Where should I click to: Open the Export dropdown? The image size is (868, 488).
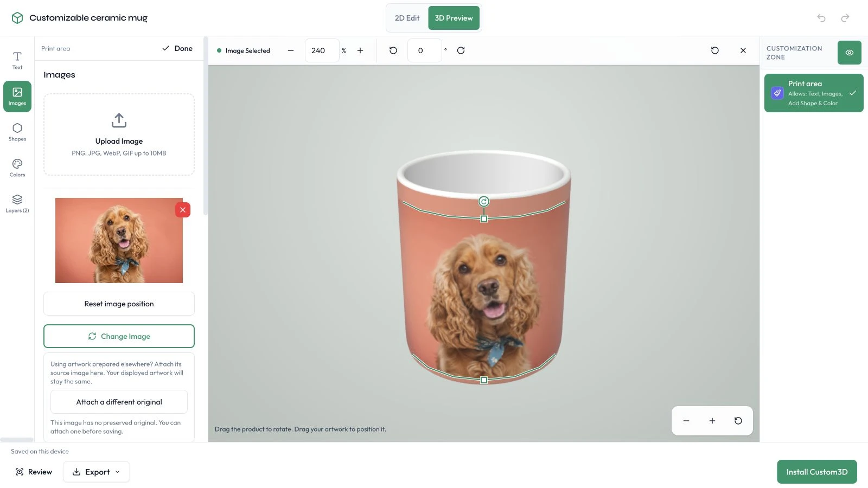click(97, 472)
